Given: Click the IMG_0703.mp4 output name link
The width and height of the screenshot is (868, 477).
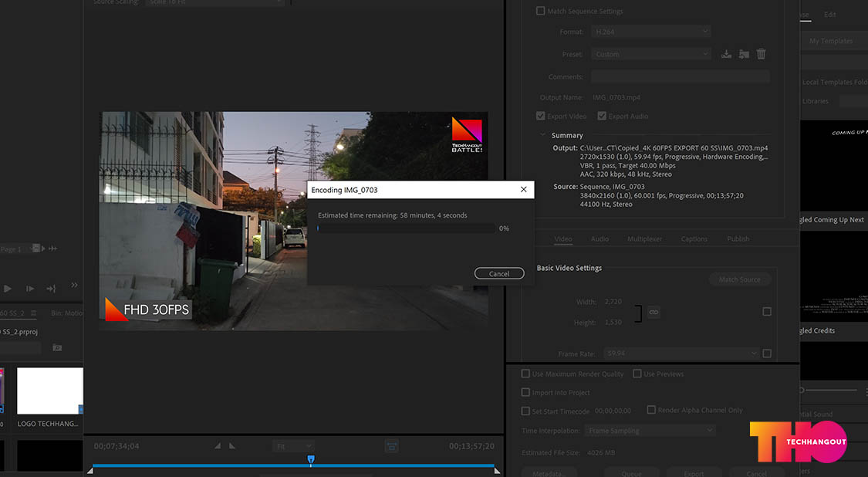Looking at the screenshot, I should point(616,97).
